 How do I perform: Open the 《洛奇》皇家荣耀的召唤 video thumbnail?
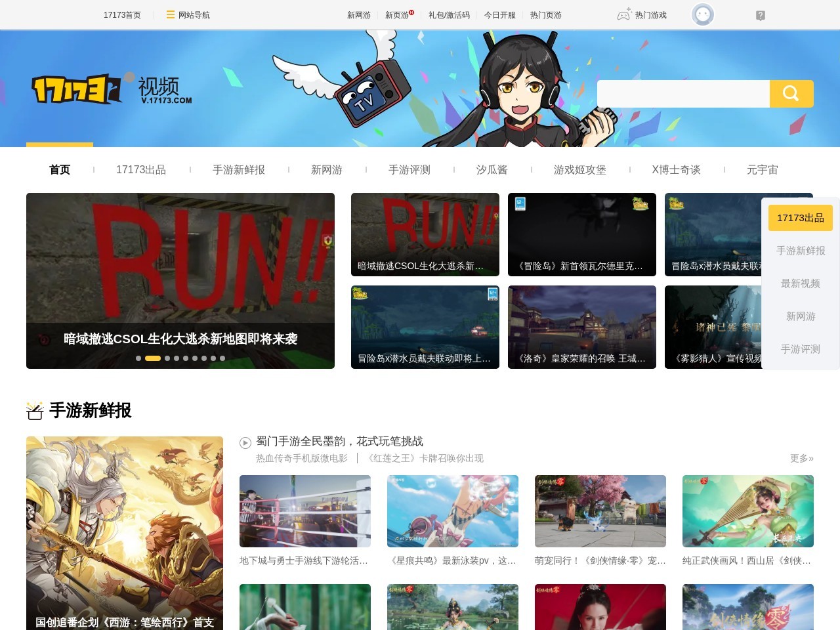pos(581,326)
